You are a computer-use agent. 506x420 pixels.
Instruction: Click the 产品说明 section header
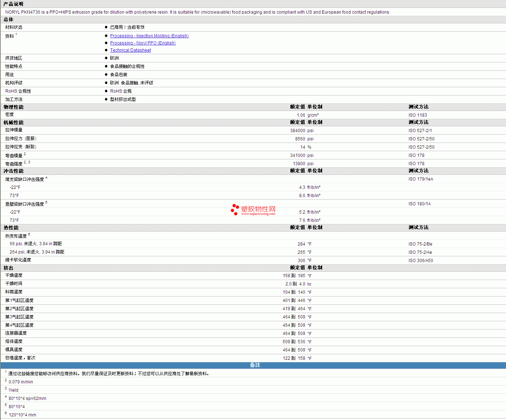[13, 4]
